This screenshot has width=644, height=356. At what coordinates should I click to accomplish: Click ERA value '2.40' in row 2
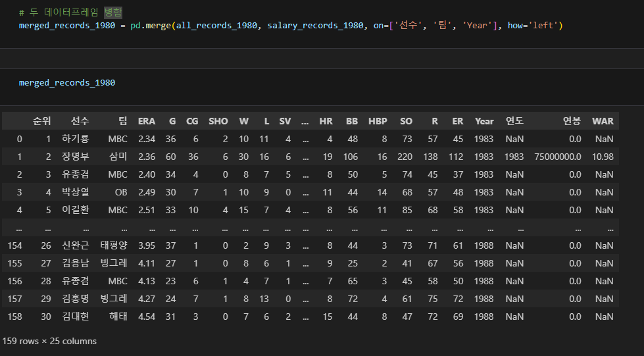point(147,174)
